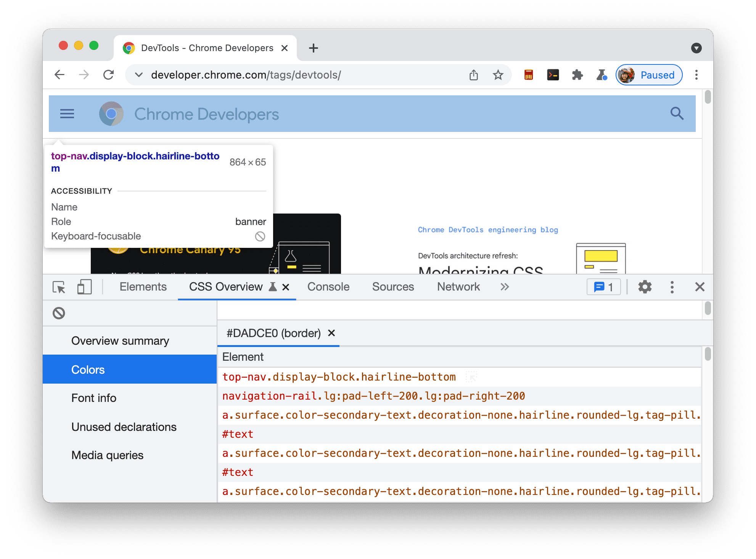Click the DevTools more options kebab icon
This screenshot has width=756, height=559.
[674, 287]
